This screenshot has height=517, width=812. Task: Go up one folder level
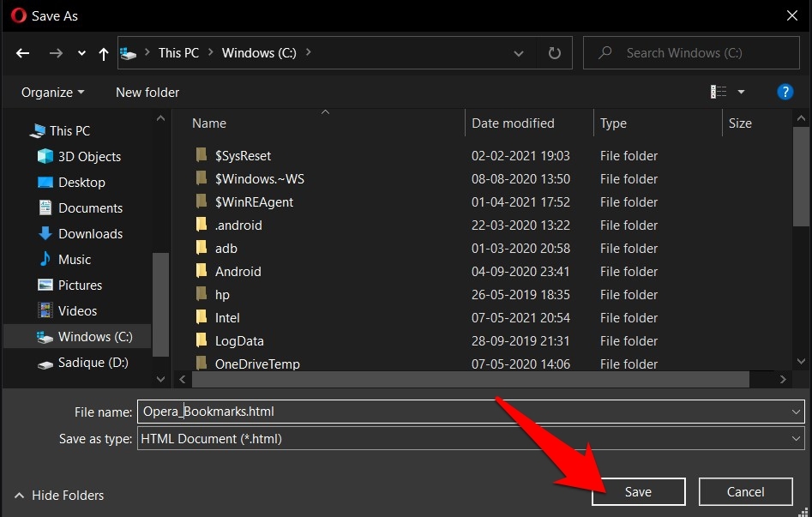point(104,53)
